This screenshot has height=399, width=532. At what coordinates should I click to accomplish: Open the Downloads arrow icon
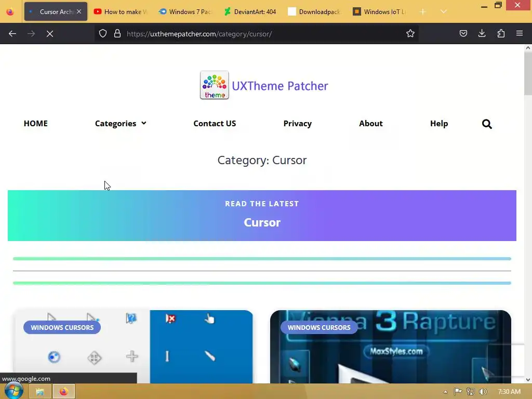pos(482,33)
